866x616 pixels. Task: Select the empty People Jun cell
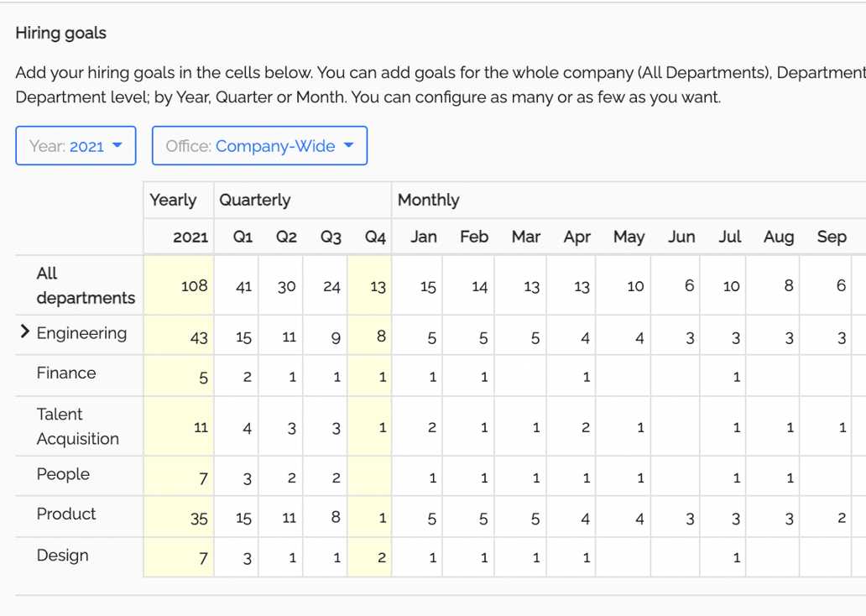pyautogui.click(x=675, y=477)
